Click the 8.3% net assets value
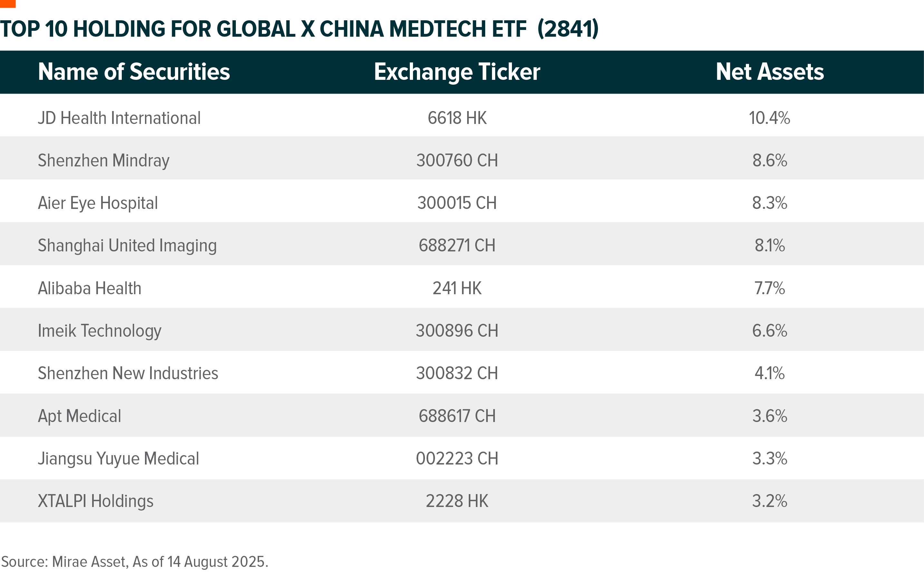 coord(770,203)
